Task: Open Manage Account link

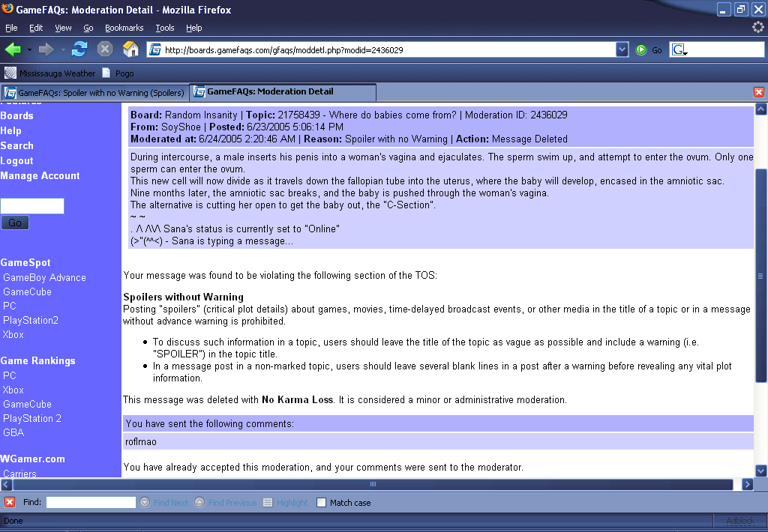Action: click(x=40, y=175)
